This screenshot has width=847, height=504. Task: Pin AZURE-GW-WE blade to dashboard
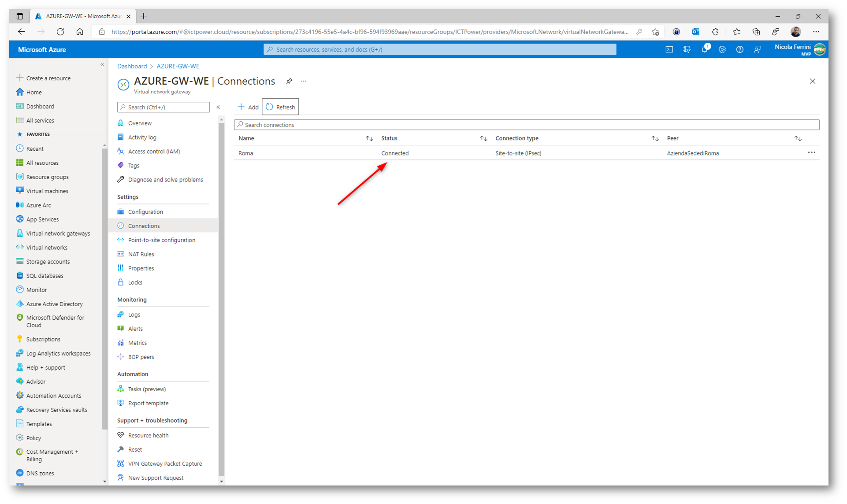(x=289, y=81)
